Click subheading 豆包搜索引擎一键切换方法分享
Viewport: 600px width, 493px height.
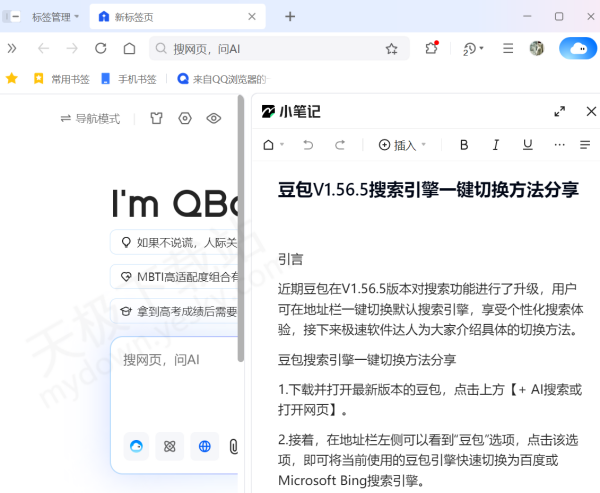[x=367, y=360]
